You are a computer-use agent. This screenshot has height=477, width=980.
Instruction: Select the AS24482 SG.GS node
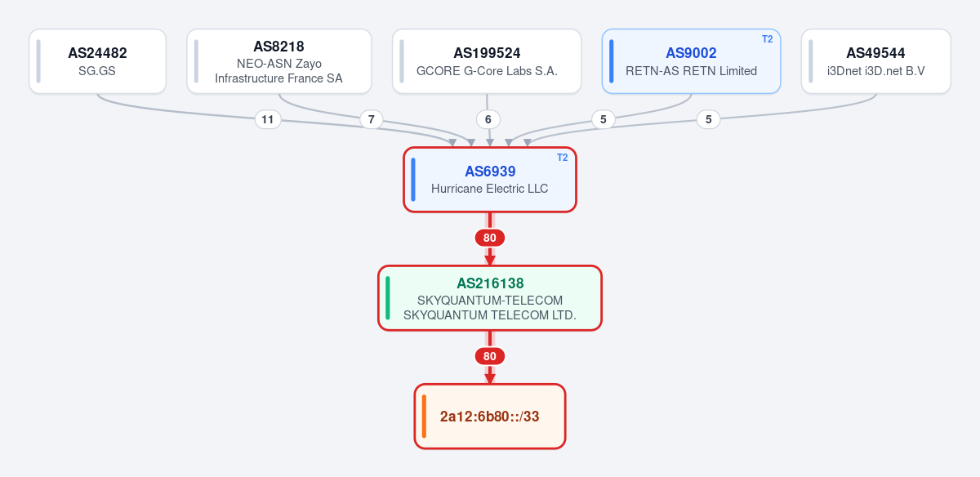point(97,61)
